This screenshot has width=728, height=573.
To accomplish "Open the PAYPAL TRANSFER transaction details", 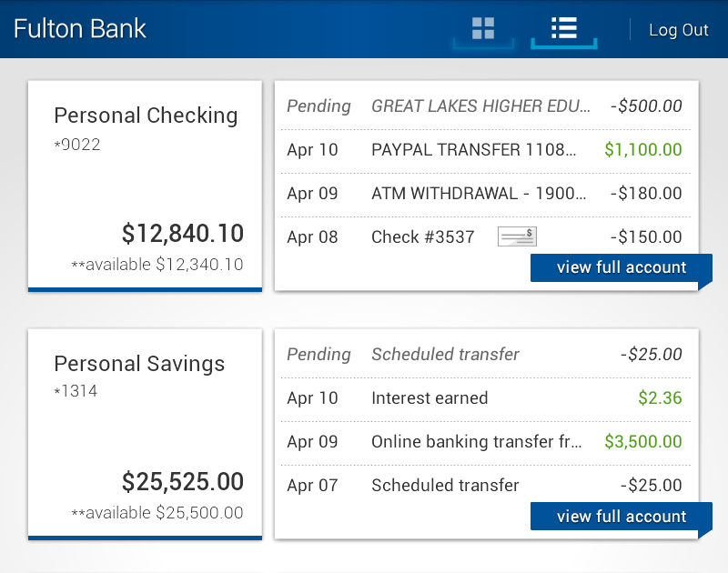I will (x=485, y=149).
